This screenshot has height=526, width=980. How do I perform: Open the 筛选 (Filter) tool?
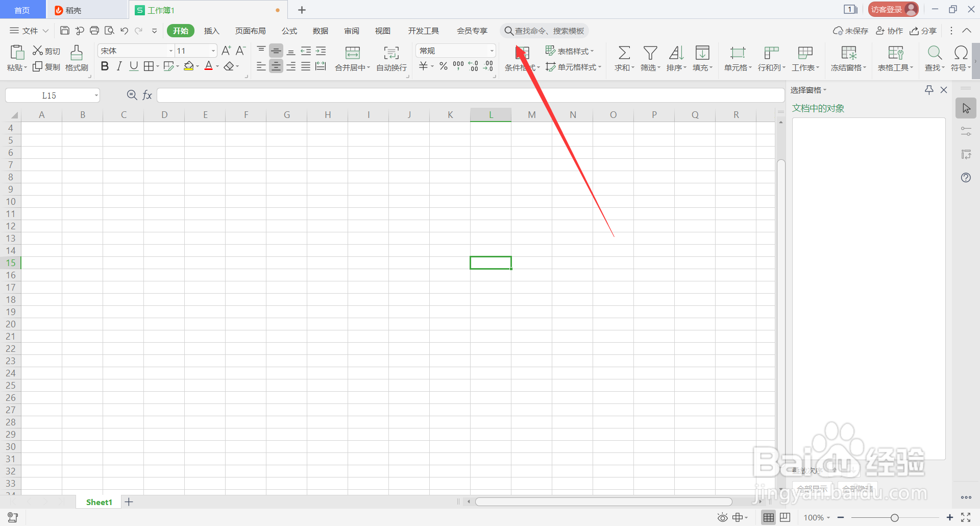tap(650, 58)
